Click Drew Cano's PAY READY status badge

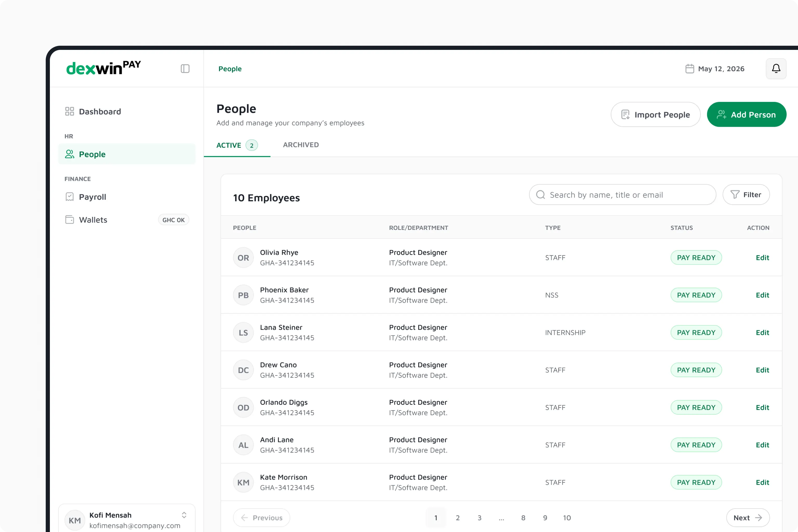point(696,370)
